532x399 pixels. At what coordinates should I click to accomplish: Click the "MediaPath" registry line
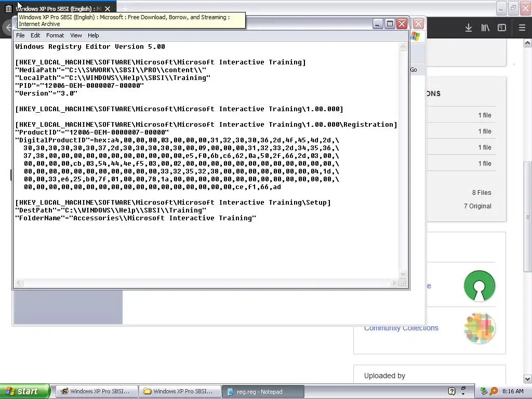(111, 70)
